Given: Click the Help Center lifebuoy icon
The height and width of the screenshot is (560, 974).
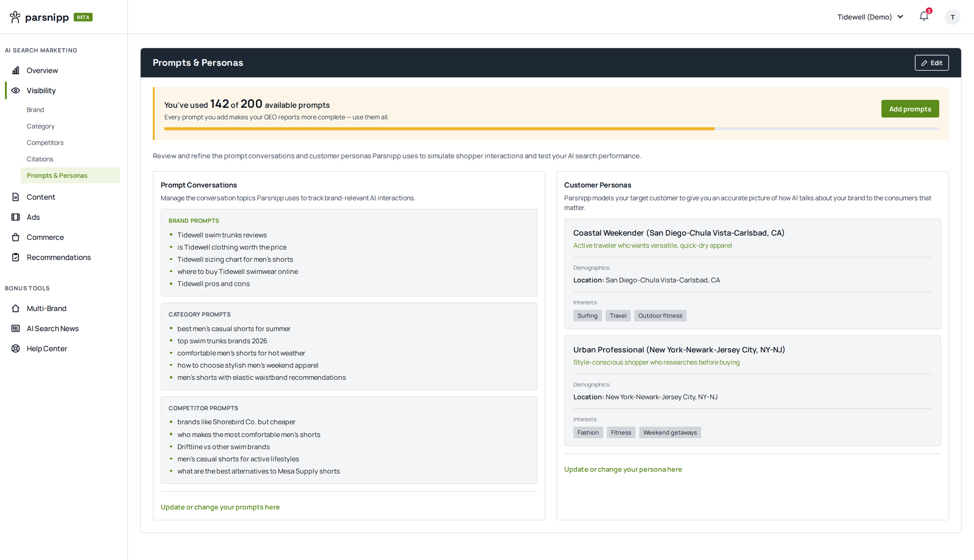Looking at the screenshot, I should (x=15, y=349).
